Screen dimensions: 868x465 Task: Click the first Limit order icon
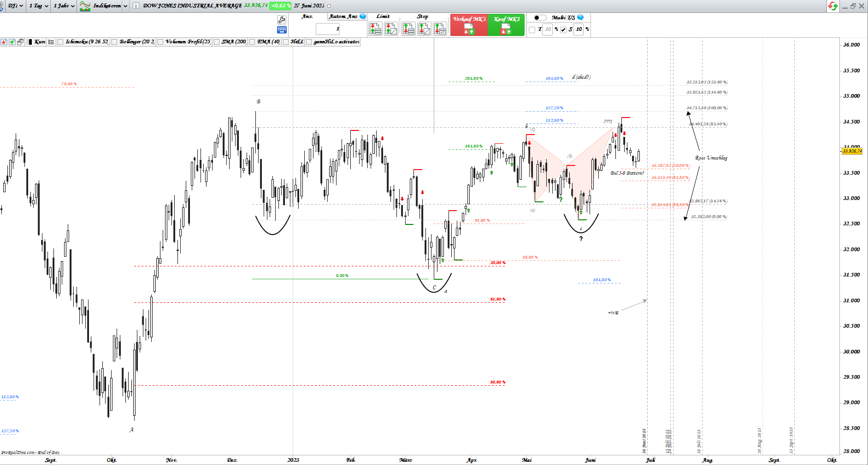(x=376, y=29)
